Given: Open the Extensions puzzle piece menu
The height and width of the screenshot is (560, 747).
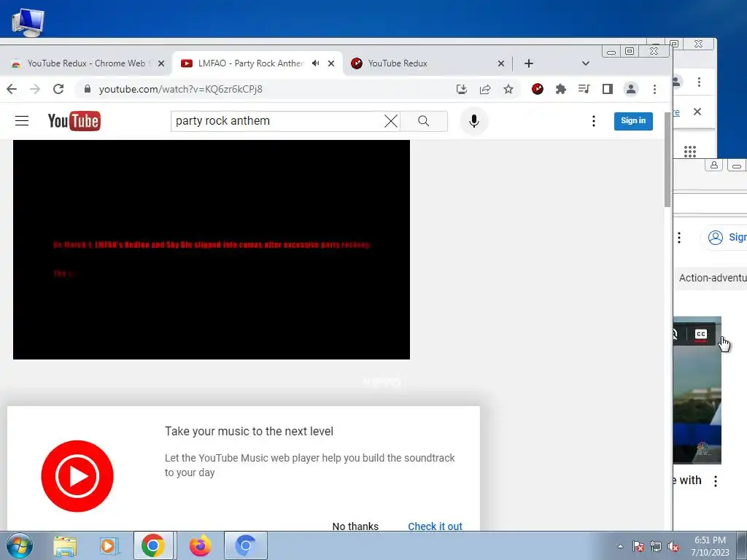Looking at the screenshot, I should click(561, 89).
